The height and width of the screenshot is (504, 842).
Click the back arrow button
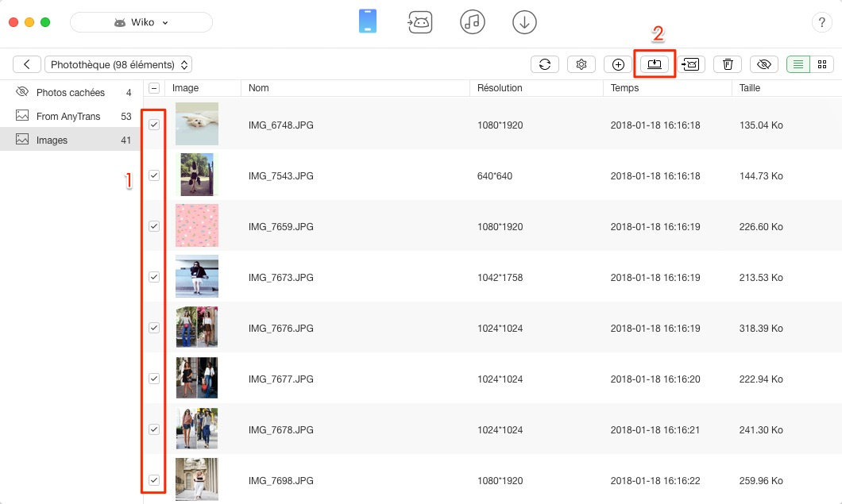(27, 64)
